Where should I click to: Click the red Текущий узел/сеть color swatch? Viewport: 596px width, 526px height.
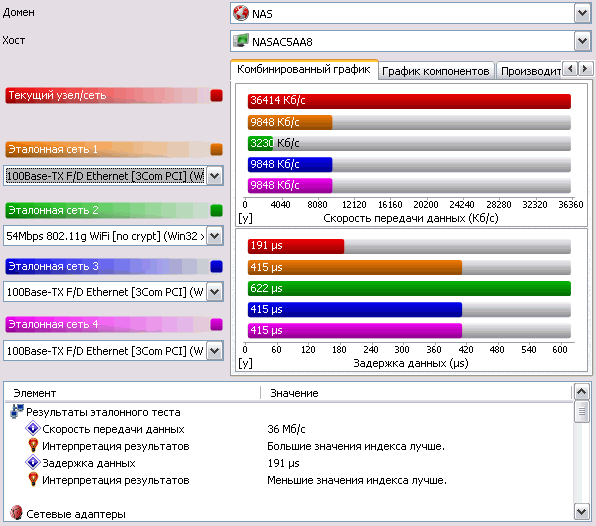(x=216, y=95)
